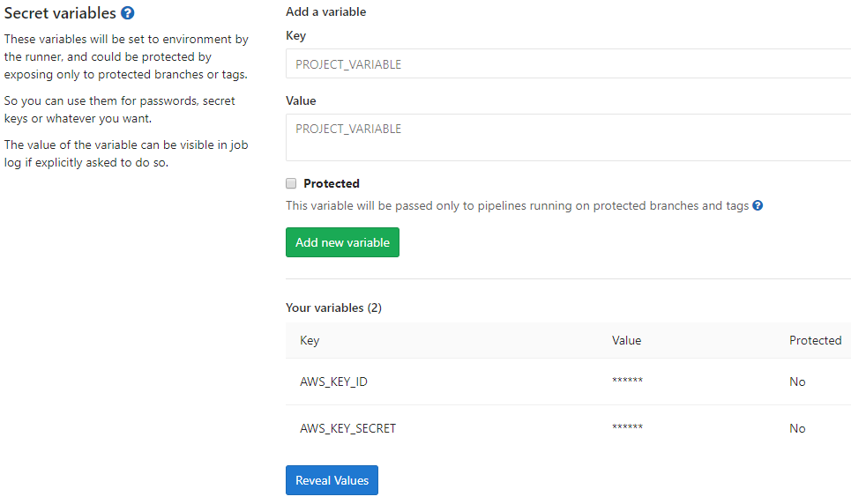This screenshot has height=504, width=851.
Task: Select the AWS_KEY_SECRET variable key
Action: [347, 428]
